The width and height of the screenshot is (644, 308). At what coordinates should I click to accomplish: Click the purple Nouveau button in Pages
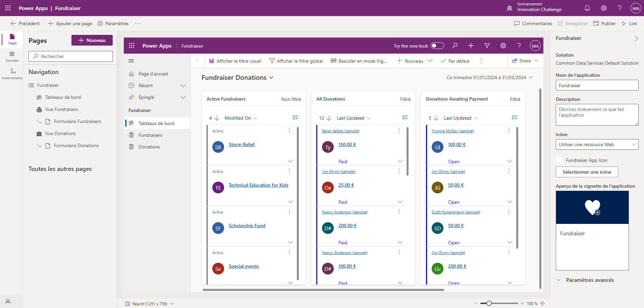[92, 40]
